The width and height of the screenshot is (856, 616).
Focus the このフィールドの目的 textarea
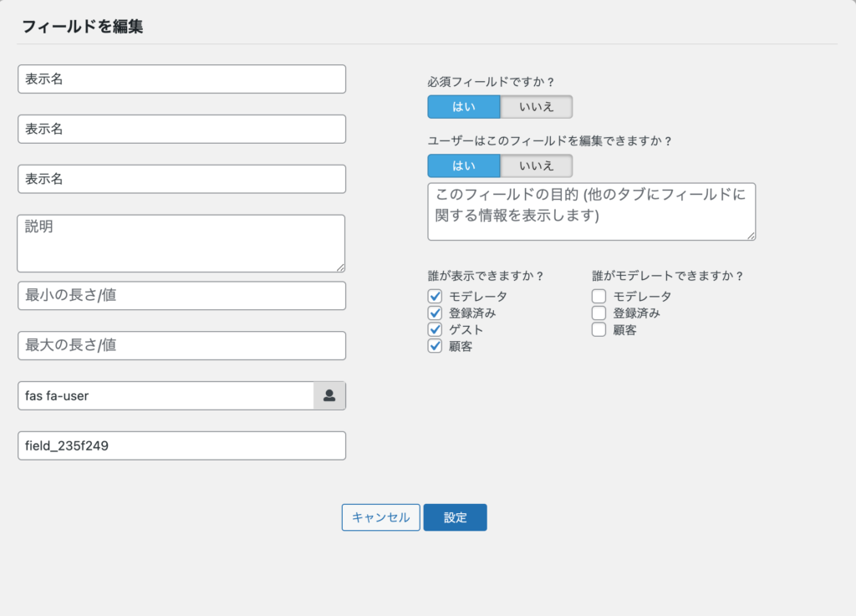592,211
